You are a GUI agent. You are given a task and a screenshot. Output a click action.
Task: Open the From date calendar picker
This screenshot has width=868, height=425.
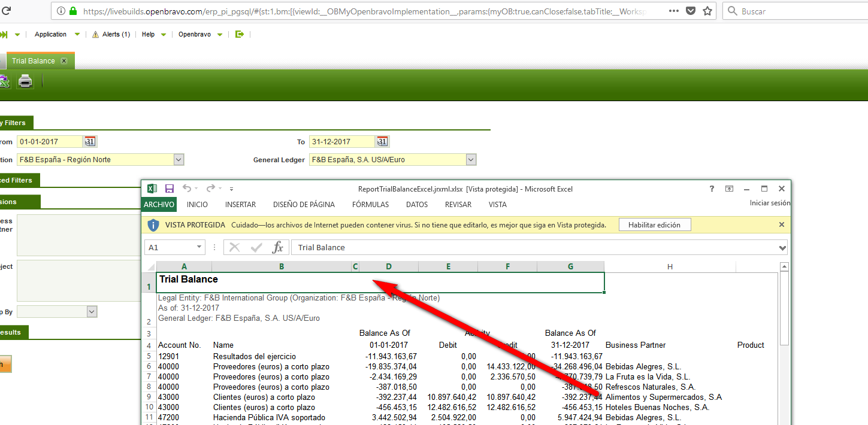[x=90, y=142]
